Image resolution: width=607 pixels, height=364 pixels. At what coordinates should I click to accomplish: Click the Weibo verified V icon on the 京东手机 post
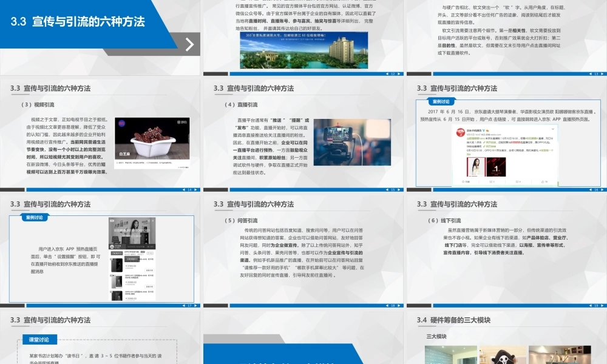(x=484, y=130)
